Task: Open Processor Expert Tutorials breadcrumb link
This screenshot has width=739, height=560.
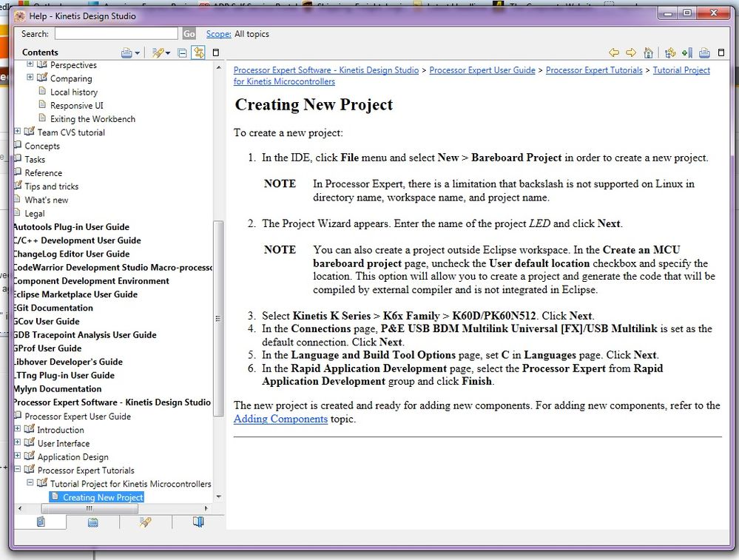Action: click(x=594, y=70)
